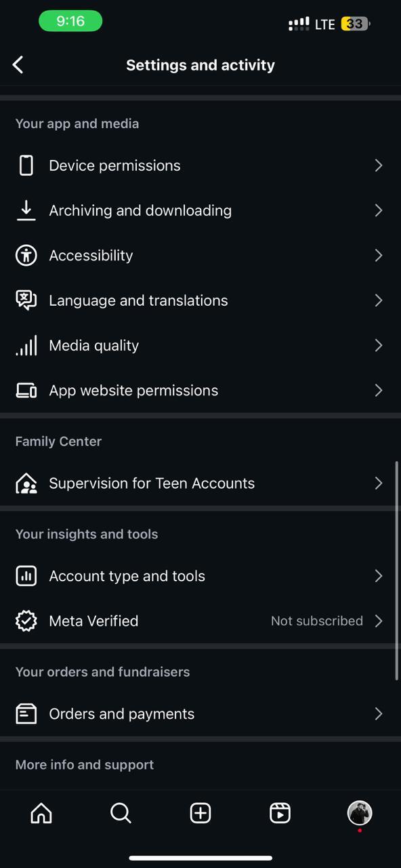Tap the Archiving and downloading download icon
Image resolution: width=401 pixels, height=868 pixels.
tap(26, 210)
